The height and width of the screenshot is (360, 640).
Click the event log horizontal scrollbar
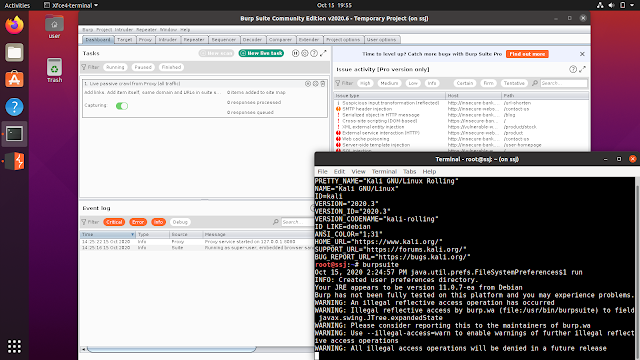click(x=171, y=349)
